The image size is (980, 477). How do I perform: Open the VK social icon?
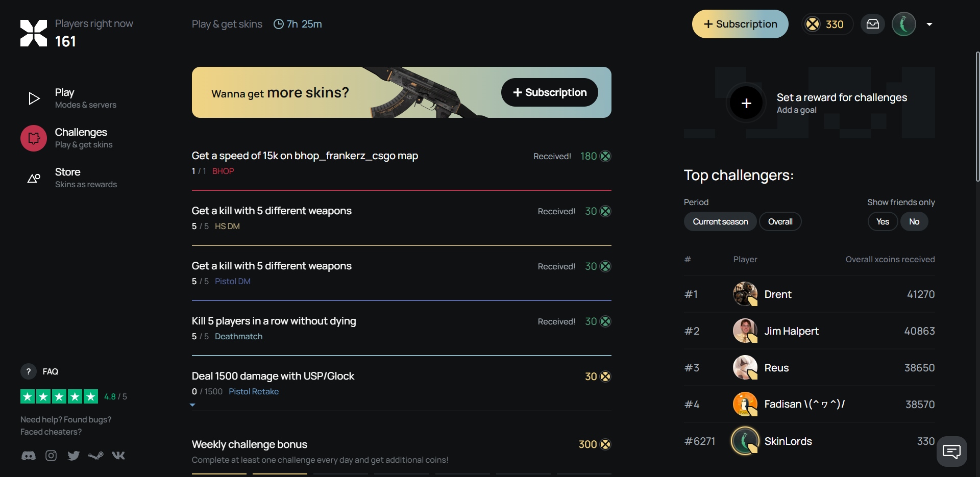(118, 456)
